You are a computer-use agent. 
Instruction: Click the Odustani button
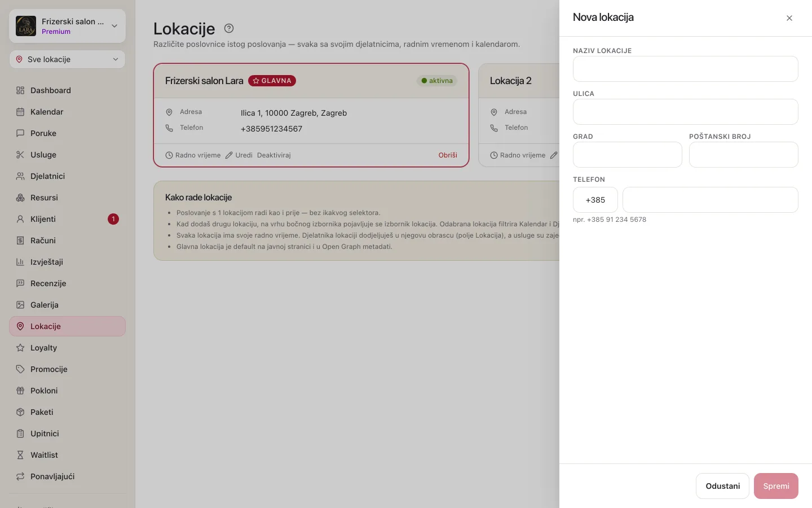(722, 486)
